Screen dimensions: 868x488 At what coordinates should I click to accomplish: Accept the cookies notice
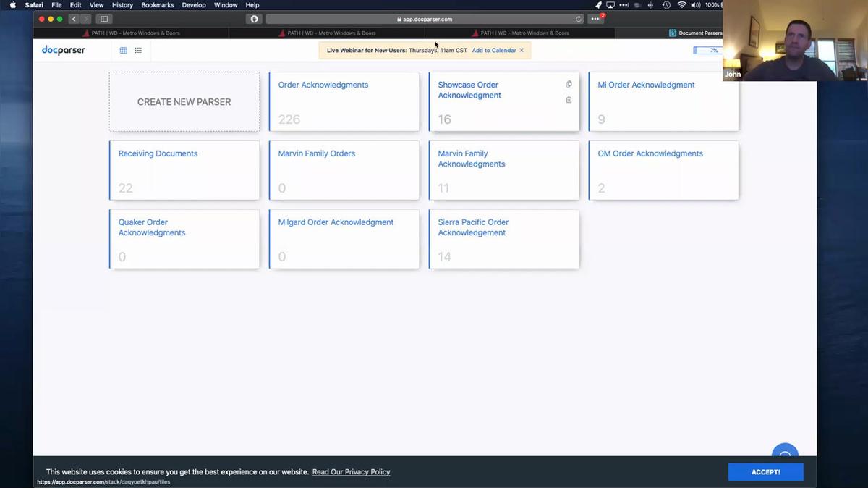click(x=765, y=472)
